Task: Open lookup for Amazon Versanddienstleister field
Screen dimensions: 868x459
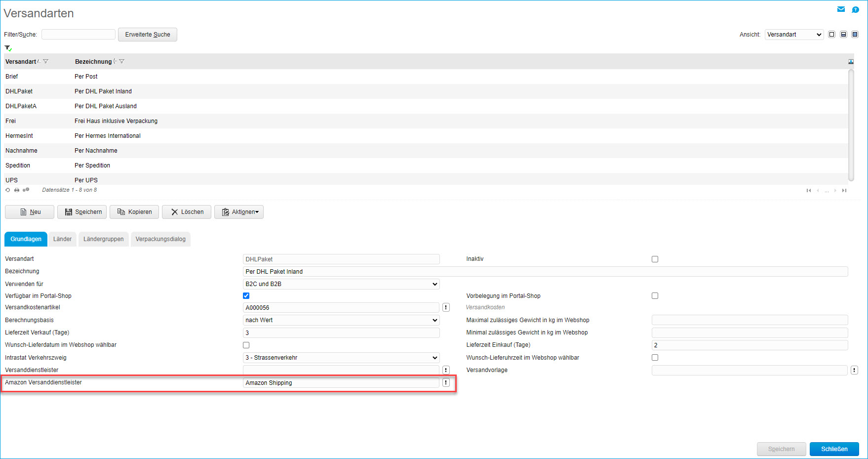Action: (446, 382)
